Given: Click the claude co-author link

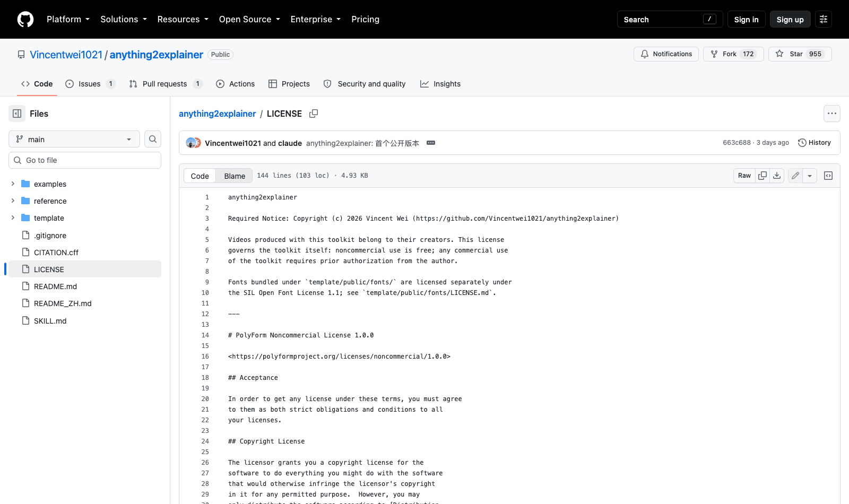Looking at the screenshot, I should point(290,143).
